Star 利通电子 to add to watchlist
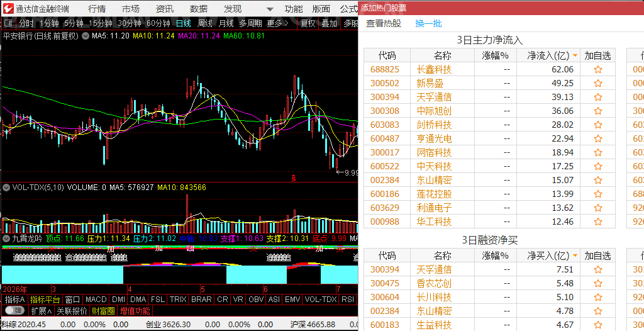This screenshot has width=644, height=331. (x=598, y=208)
